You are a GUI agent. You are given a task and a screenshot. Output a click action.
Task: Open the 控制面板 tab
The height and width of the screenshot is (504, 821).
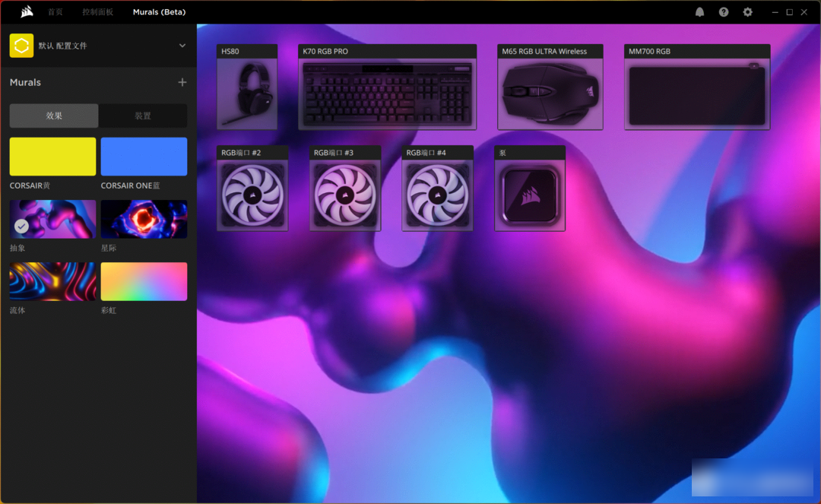pyautogui.click(x=97, y=12)
